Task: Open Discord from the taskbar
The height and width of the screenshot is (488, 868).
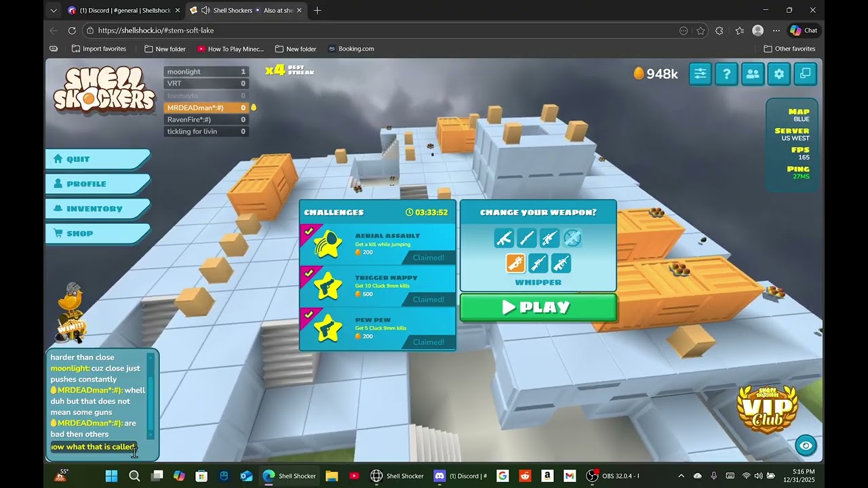Action: [x=460, y=476]
